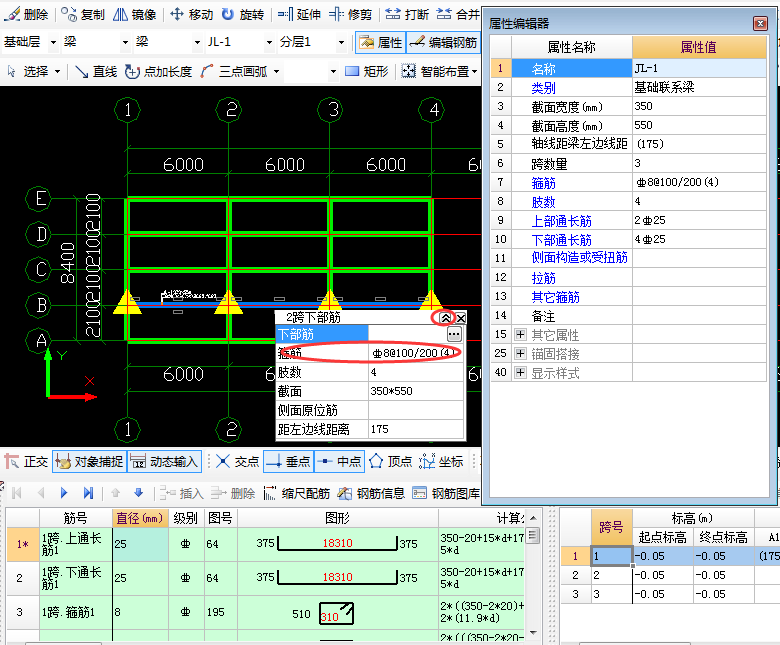Image resolution: width=780 pixels, height=645 pixels.
Task: Select the 直线 (Line) drawing tool
Action: coord(95,71)
